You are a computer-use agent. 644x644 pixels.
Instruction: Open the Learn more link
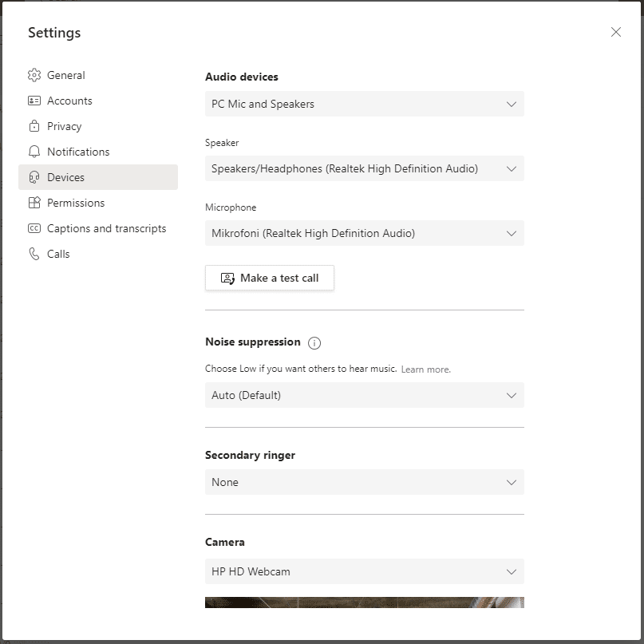click(x=425, y=369)
